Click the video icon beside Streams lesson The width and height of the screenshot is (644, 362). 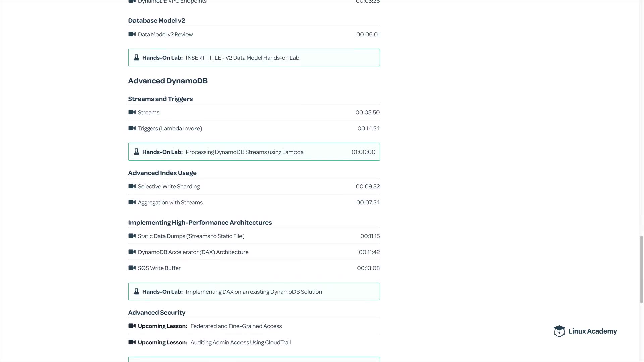tap(132, 112)
